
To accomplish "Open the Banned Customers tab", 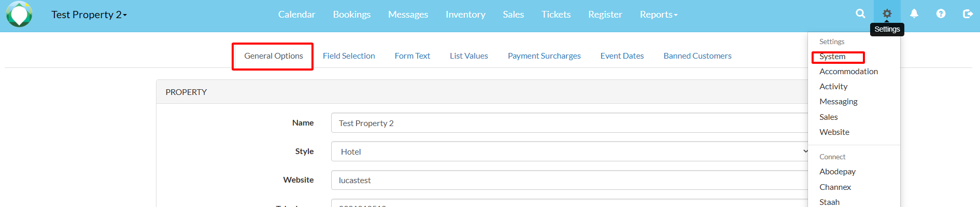I will pos(698,56).
